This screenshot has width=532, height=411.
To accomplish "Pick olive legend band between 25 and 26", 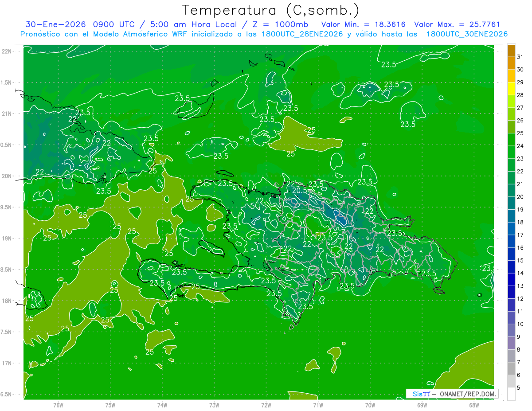I will 511,127.
